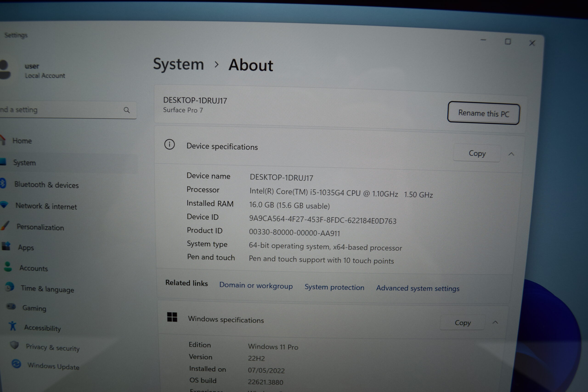
Task: Open the Apps settings page
Action: 26,248
